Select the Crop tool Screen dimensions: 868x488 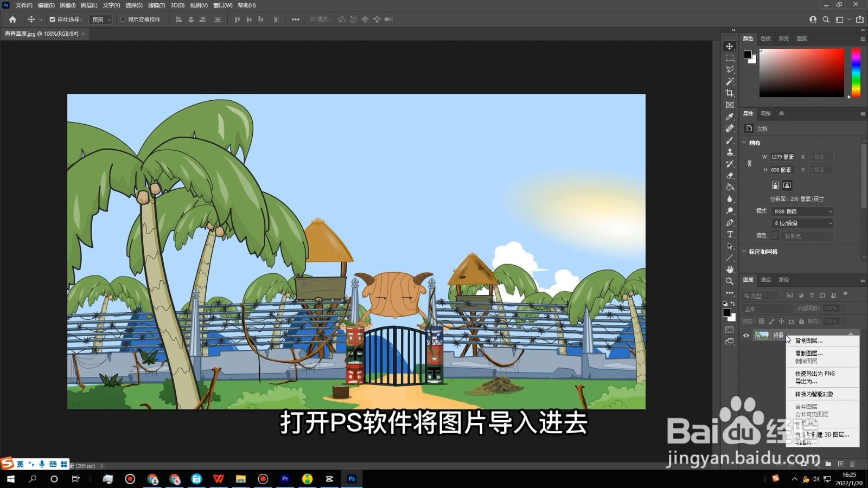(730, 93)
